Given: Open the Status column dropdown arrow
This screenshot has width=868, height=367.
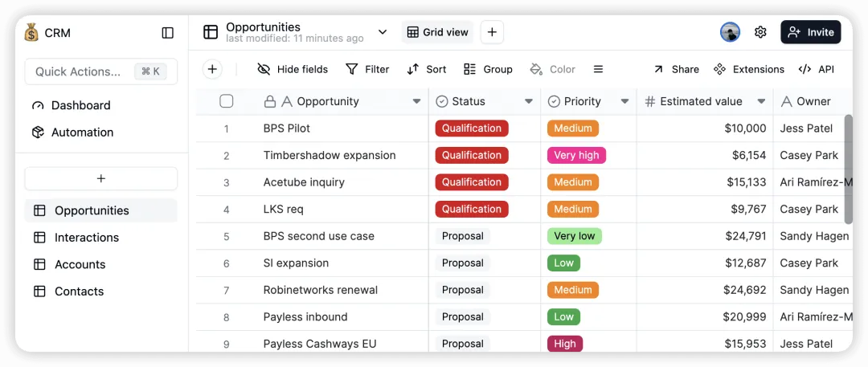Looking at the screenshot, I should (x=529, y=101).
